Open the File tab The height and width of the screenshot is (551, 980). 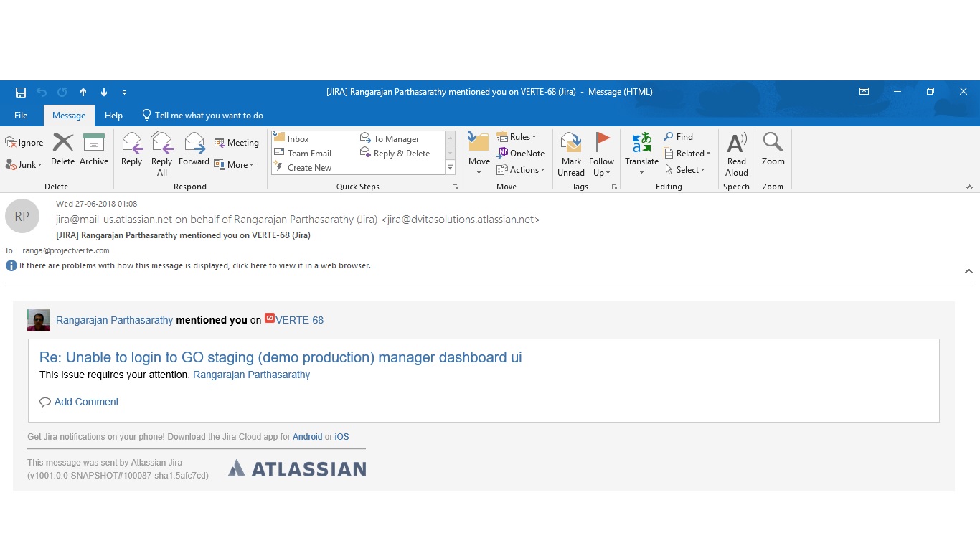pyautogui.click(x=21, y=116)
